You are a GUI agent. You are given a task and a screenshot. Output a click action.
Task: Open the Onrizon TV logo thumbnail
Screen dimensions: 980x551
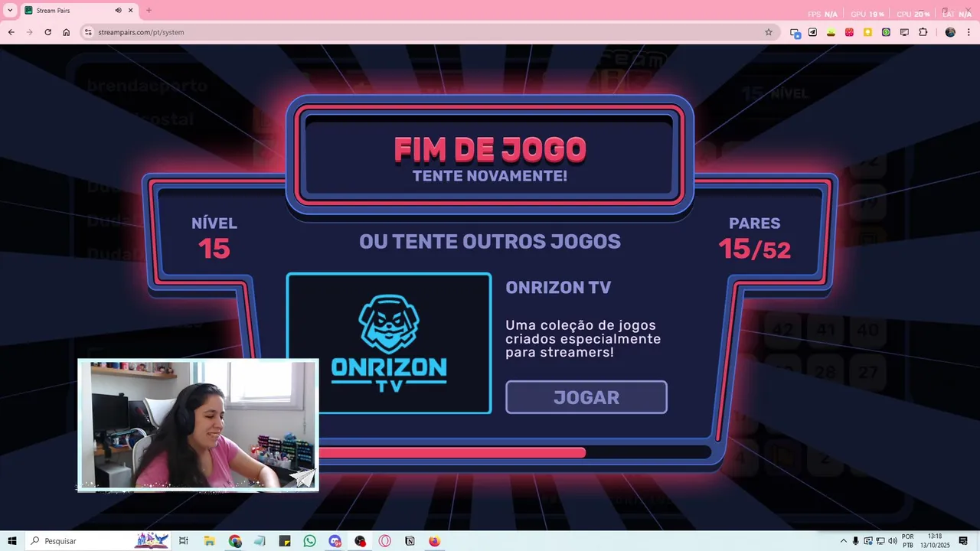389,343
